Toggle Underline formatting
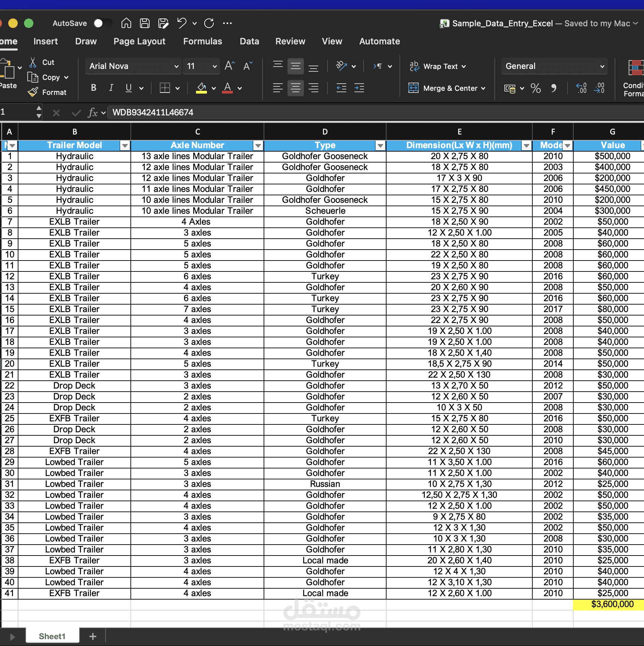Image resolution: width=644 pixels, height=646 pixels. [x=129, y=88]
